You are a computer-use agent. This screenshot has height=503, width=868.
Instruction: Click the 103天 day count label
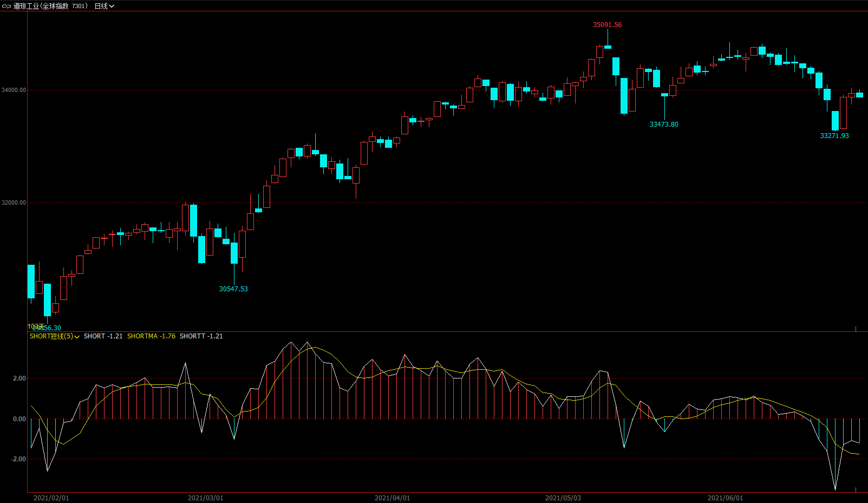(x=35, y=326)
